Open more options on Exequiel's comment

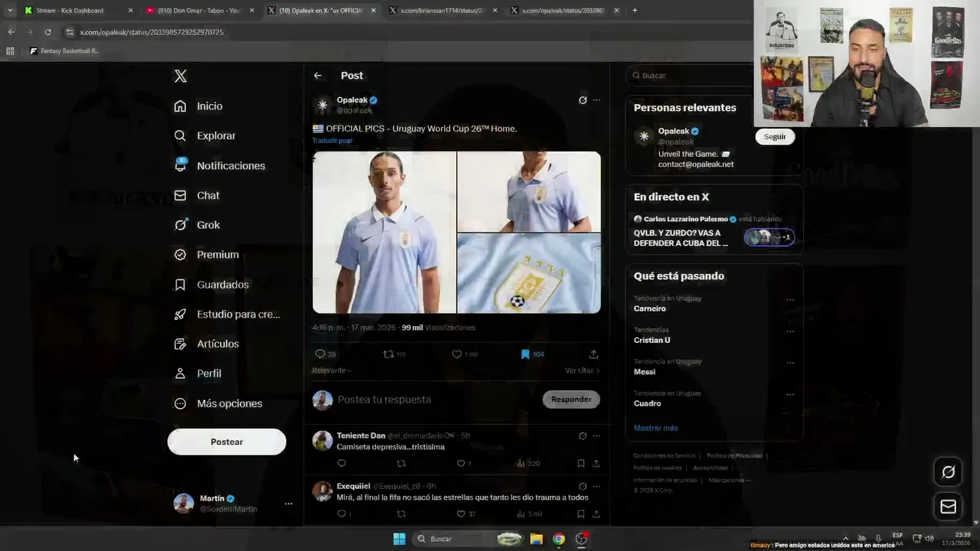tap(596, 487)
